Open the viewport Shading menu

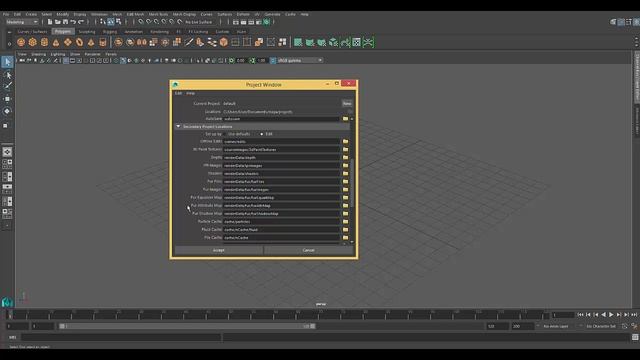tap(38, 54)
